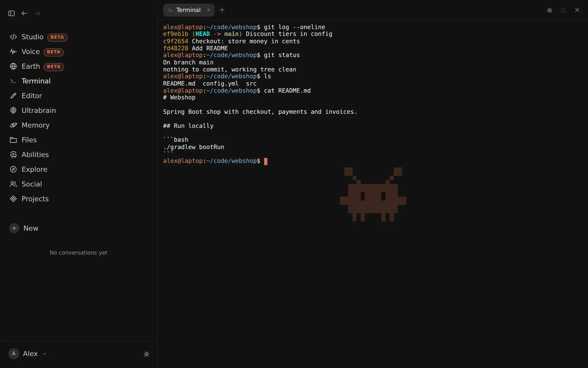
Task: Go back with the left arrow
Action: click(24, 13)
